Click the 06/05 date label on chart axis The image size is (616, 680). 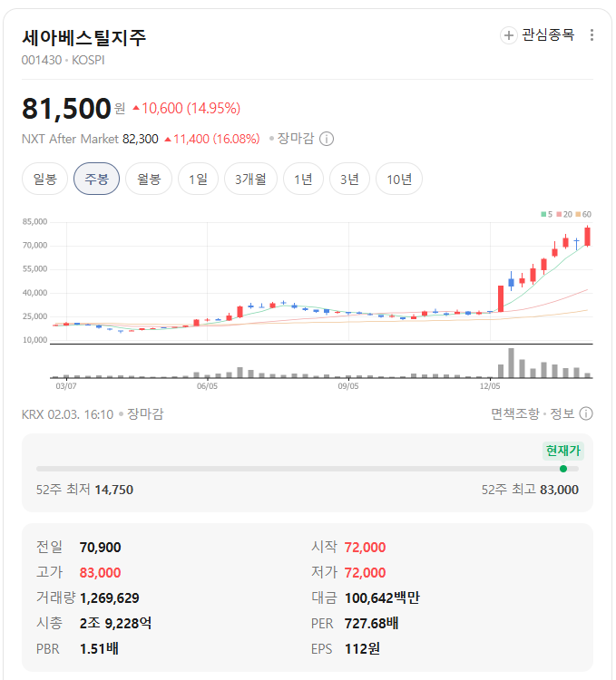tap(208, 386)
